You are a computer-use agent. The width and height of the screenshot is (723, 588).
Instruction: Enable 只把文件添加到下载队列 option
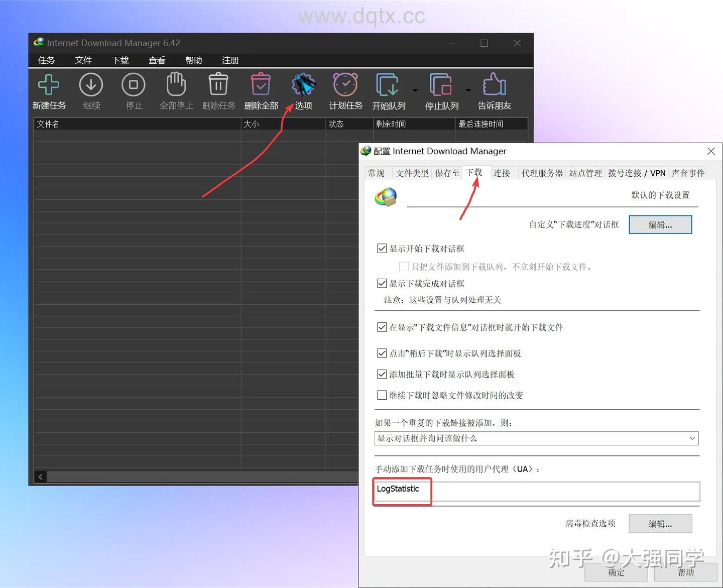coord(404,266)
